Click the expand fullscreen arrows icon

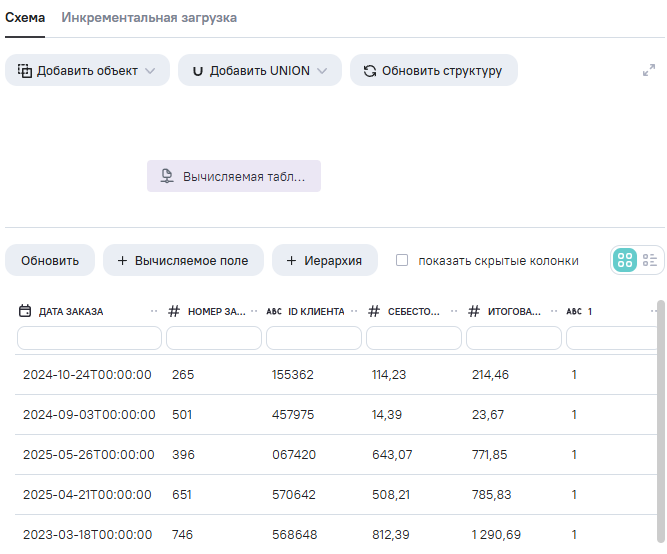tap(648, 71)
